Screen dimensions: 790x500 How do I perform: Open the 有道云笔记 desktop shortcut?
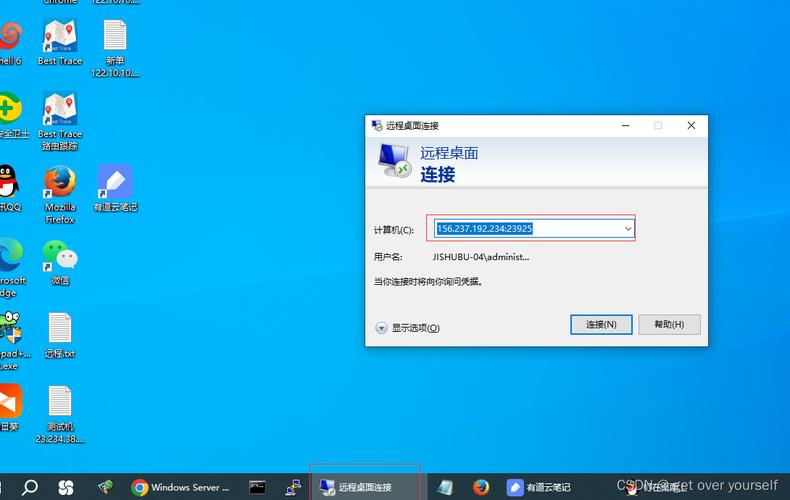[x=115, y=188]
